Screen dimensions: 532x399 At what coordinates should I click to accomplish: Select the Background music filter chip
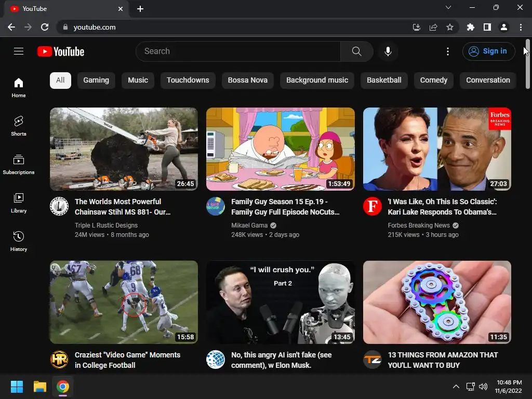(x=317, y=81)
